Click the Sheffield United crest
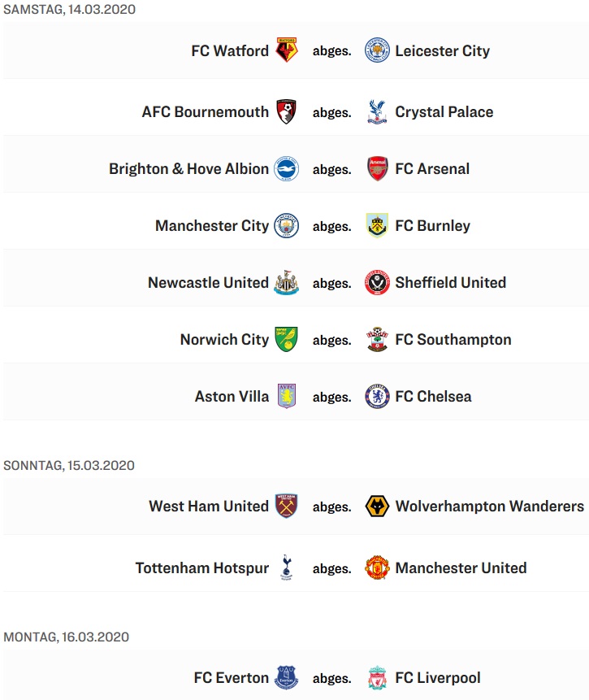The height and width of the screenshot is (700, 589). (x=377, y=283)
